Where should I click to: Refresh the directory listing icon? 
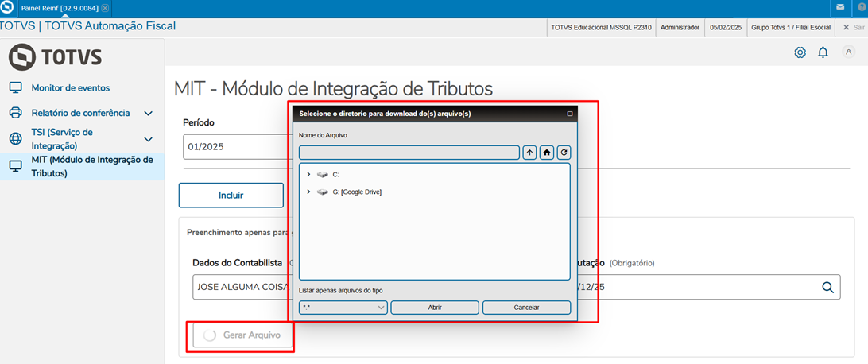tap(564, 153)
